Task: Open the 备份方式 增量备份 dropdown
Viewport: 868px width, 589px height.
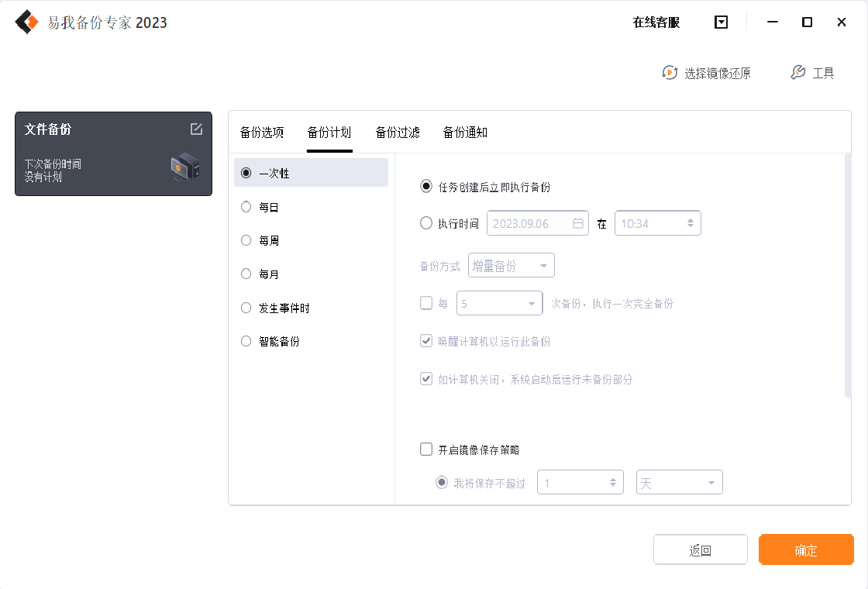Action: tap(511, 266)
